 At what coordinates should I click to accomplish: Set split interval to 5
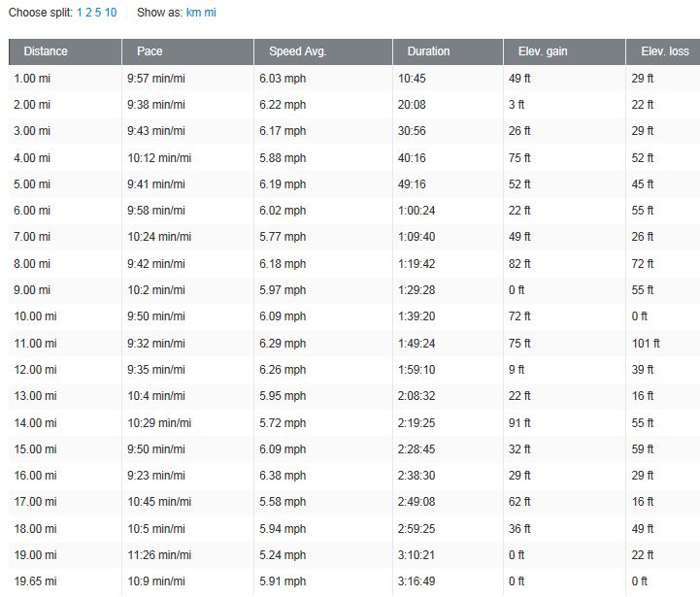click(99, 13)
